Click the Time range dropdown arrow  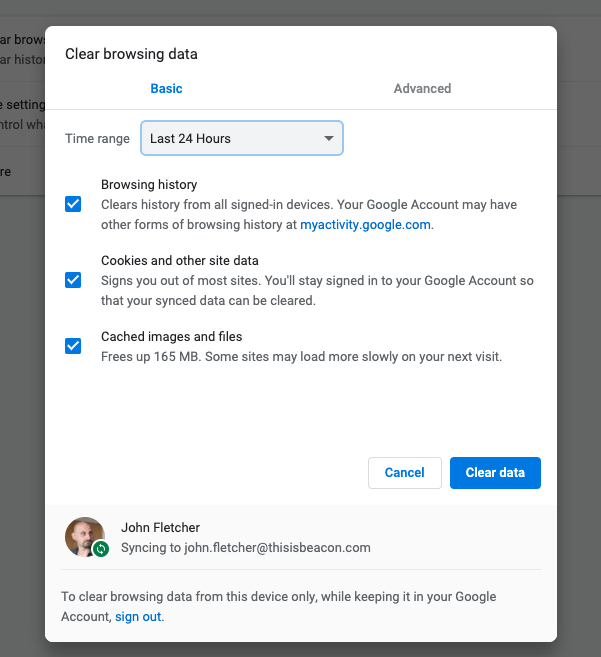(x=328, y=139)
